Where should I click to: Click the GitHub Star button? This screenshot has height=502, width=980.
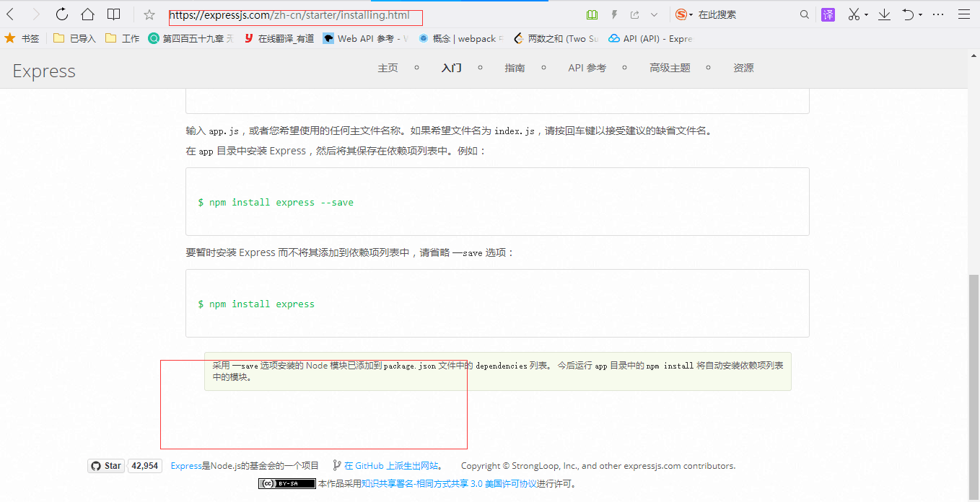(105, 465)
